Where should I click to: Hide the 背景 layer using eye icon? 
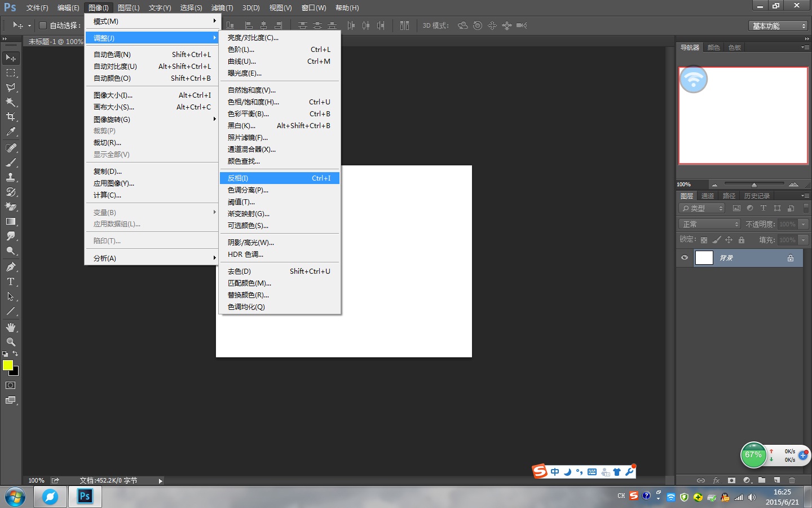pyautogui.click(x=685, y=258)
